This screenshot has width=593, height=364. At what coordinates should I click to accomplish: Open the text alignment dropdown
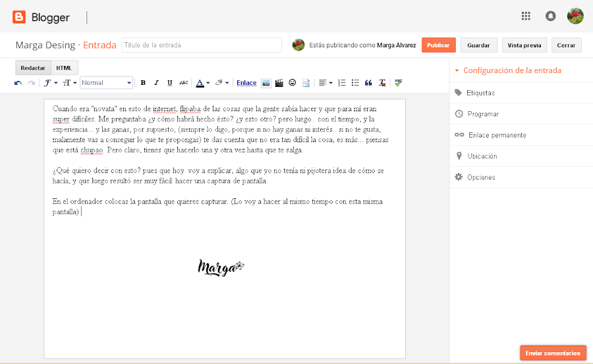(325, 83)
